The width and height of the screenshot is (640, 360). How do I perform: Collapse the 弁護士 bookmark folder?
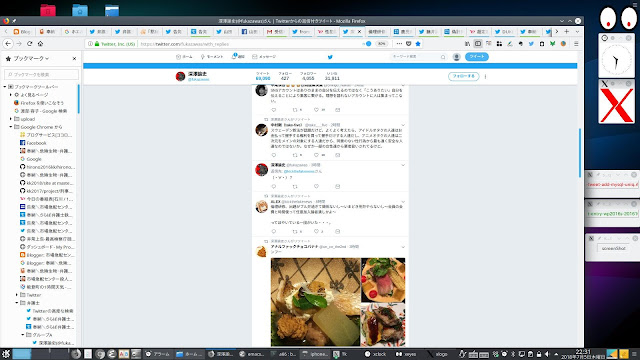pos(17,303)
